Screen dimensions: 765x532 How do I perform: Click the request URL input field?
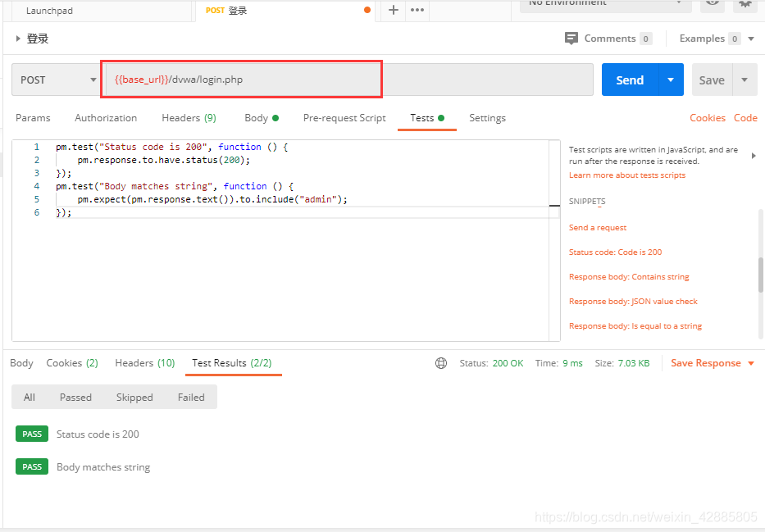point(350,80)
